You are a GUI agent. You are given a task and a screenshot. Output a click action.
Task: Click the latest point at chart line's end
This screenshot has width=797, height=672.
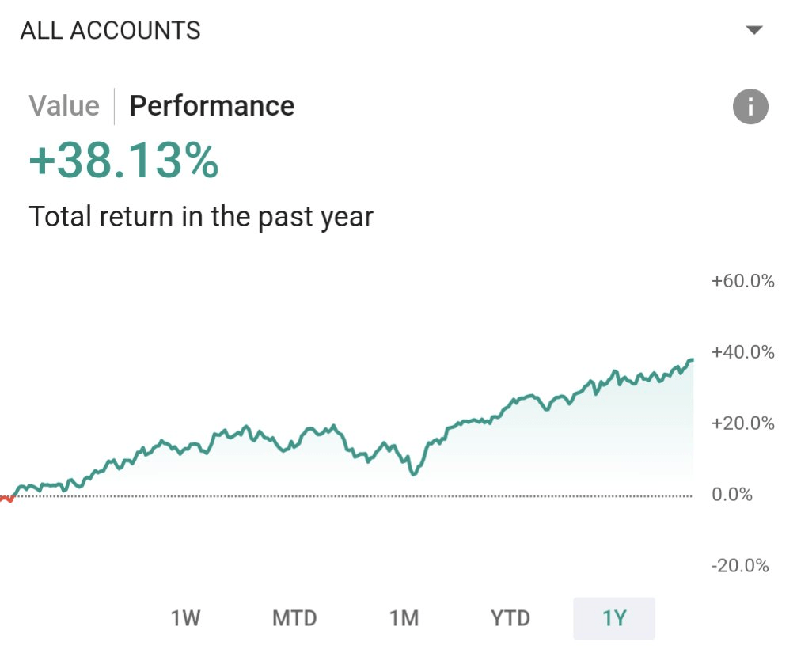click(692, 361)
